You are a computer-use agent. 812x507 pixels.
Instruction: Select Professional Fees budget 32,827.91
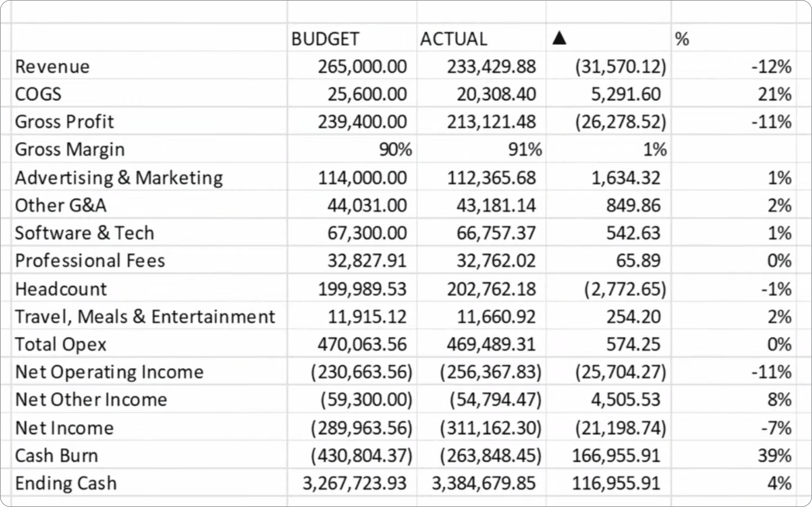[x=367, y=261]
